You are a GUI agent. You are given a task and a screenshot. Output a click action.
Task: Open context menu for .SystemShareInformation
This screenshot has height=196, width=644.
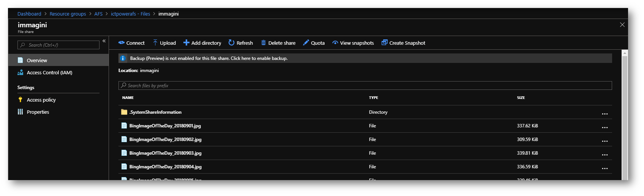605,114
